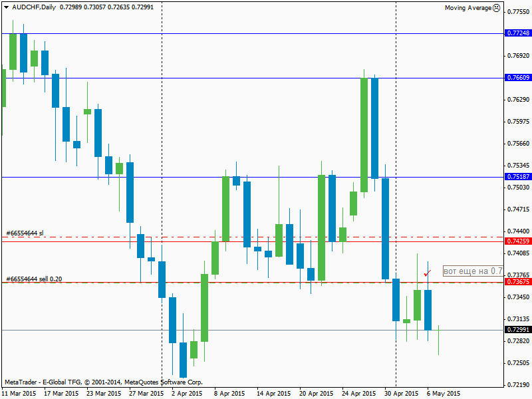Click the Moving Average expert label
Image resolution: width=532 pixels, height=399 pixels.
click(x=468, y=8)
